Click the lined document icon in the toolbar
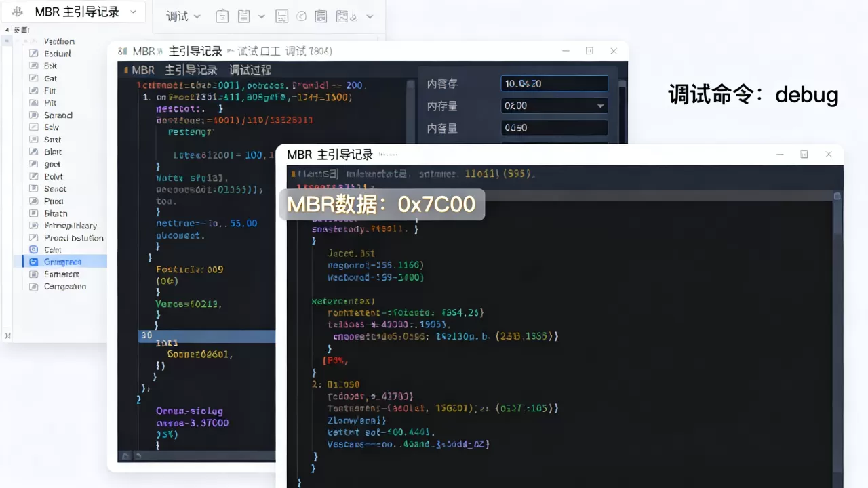 tap(244, 16)
